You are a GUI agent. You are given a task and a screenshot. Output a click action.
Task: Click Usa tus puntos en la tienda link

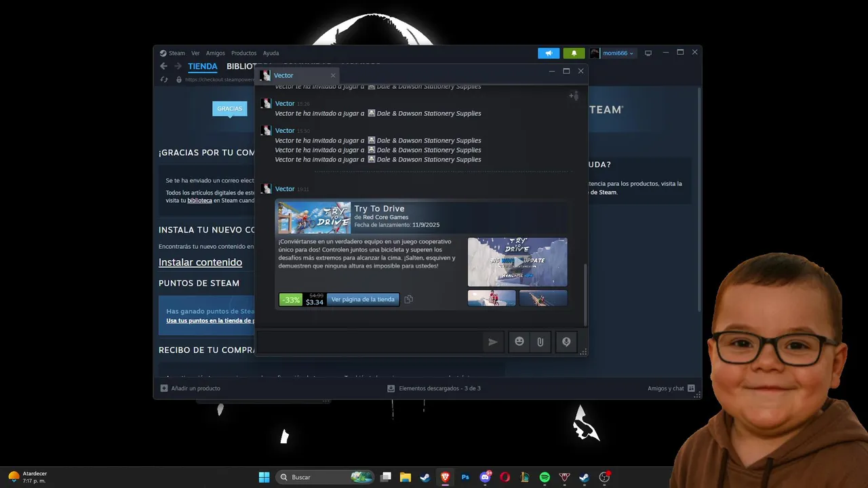click(210, 321)
